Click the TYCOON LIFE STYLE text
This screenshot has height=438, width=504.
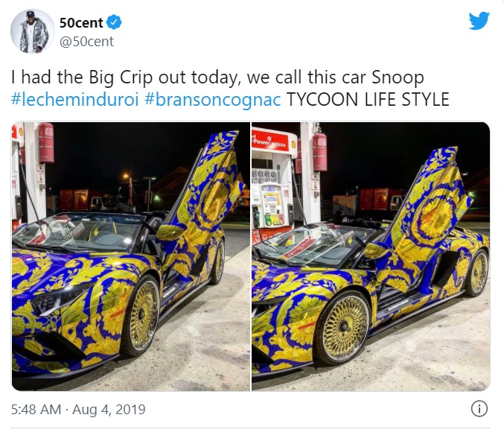tap(368, 99)
